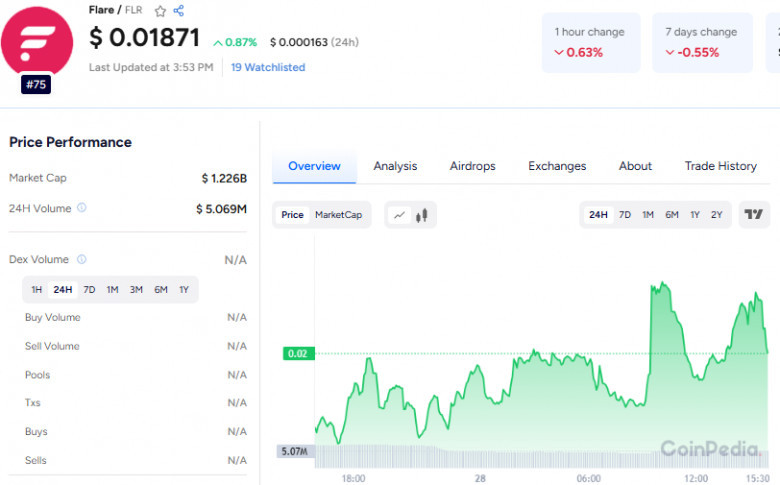Select 1H Dex Volume period
Image resolution: width=780 pixels, height=485 pixels.
point(36,290)
